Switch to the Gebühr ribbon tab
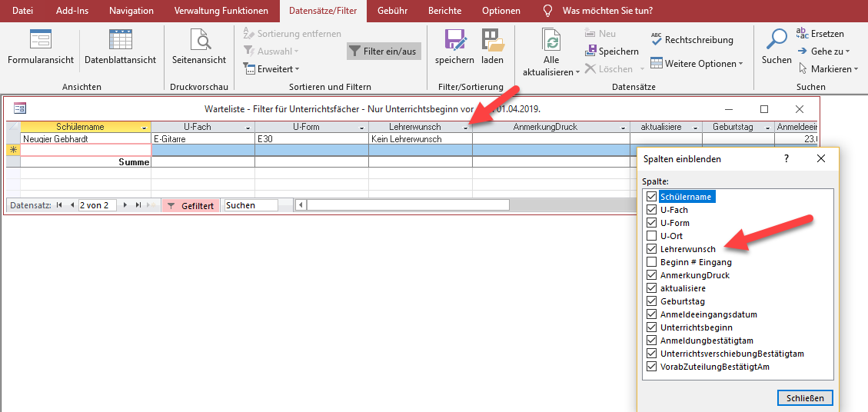 point(392,11)
